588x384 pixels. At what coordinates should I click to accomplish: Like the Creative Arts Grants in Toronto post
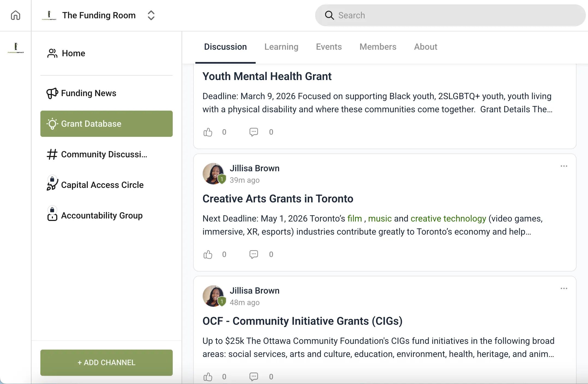pos(208,255)
